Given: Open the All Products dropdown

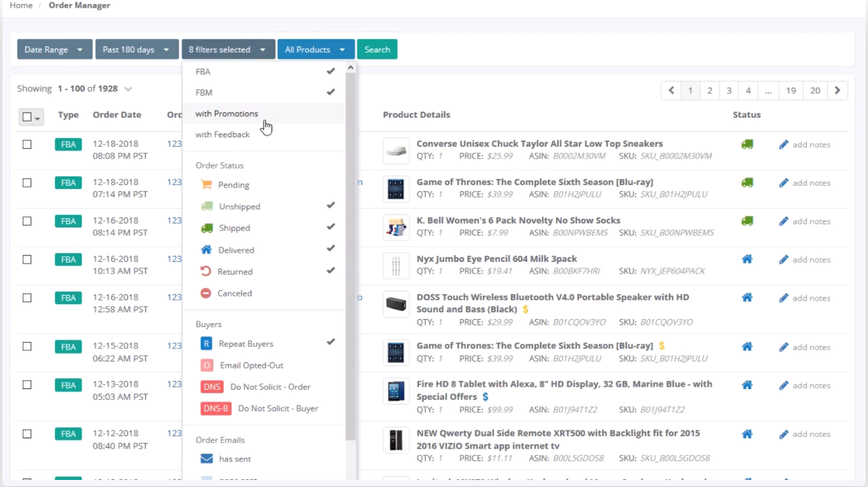Looking at the screenshot, I should point(315,49).
